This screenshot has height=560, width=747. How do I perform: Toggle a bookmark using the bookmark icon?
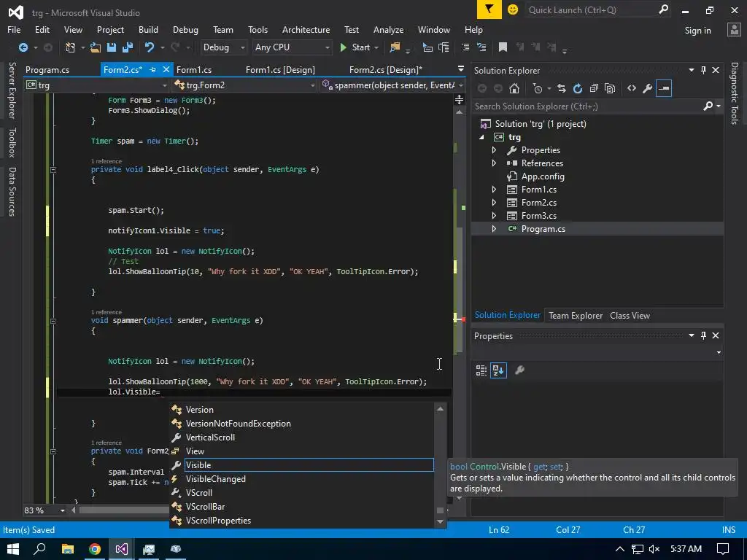point(503,47)
